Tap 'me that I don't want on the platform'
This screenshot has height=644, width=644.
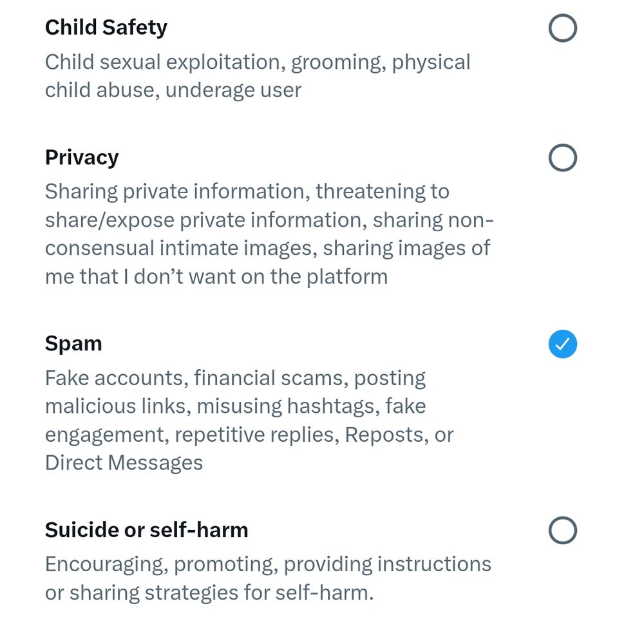tap(216, 277)
